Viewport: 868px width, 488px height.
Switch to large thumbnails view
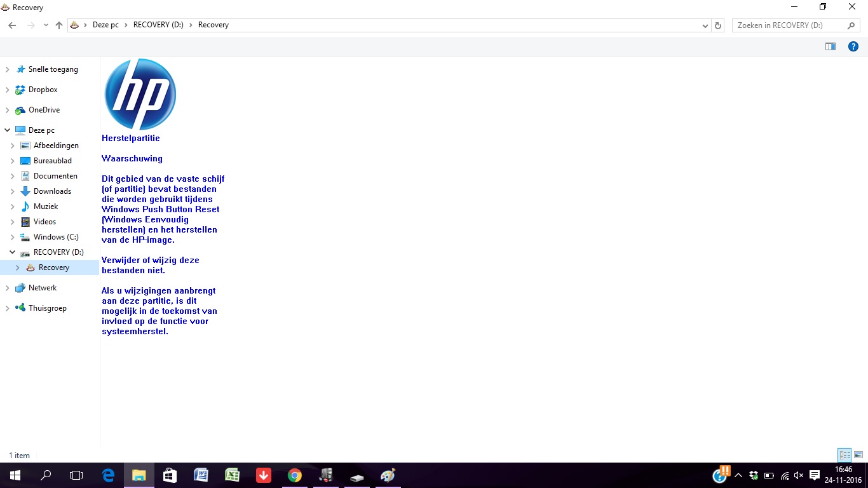pyautogui.click(x=858, y=455)
